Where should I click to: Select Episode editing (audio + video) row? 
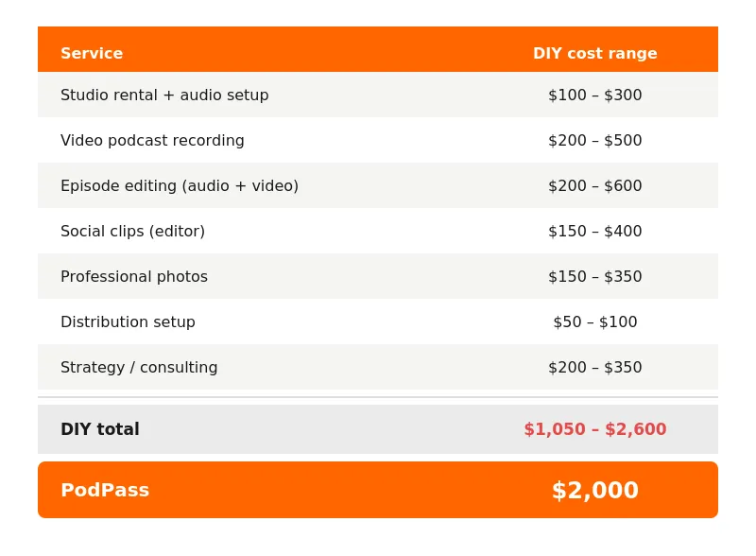tap(180, 185)
